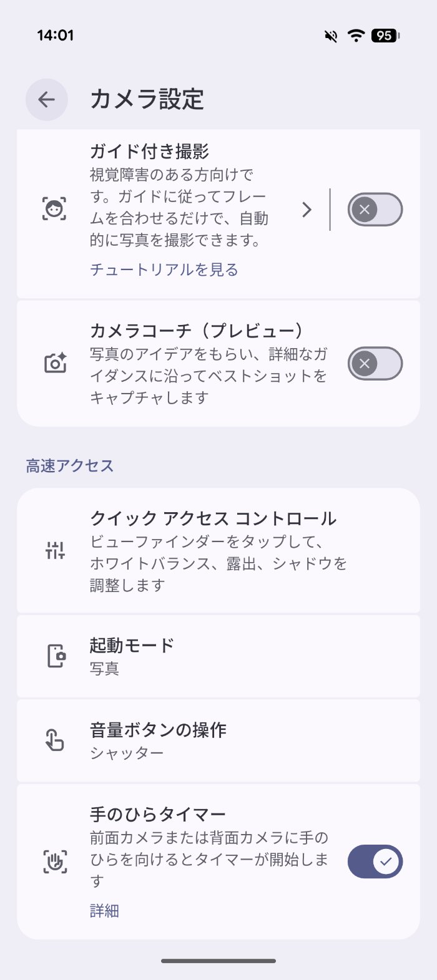The height and width of the screenshot is (980, 437).
Task: Click the 起動モード phone-camera icon
Action: pos(56,656)
